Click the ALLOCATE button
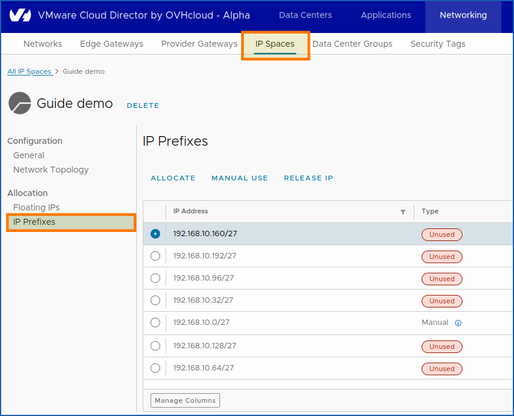The image size is (514, 416). tap(173, 178)
